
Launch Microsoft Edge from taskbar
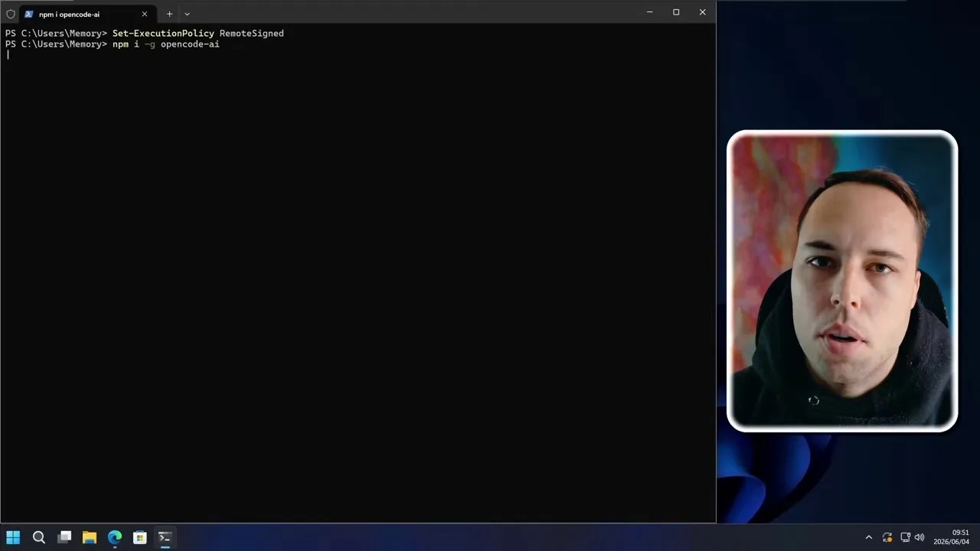115,537
